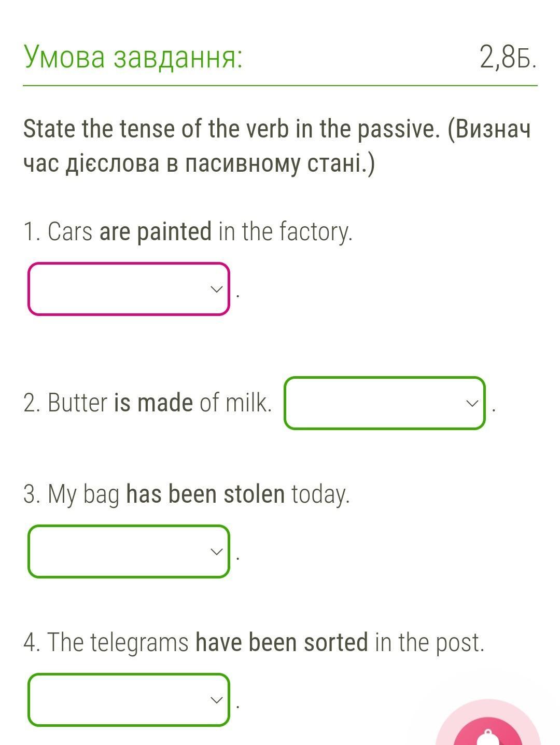Click the "Умова завдання:" heading
The width and height of the screenshot is (560, 745).
click(x=133, y=57)
